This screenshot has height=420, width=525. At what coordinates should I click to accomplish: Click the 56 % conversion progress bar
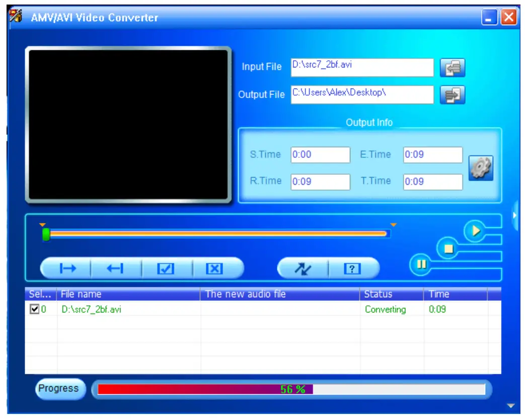291,389
